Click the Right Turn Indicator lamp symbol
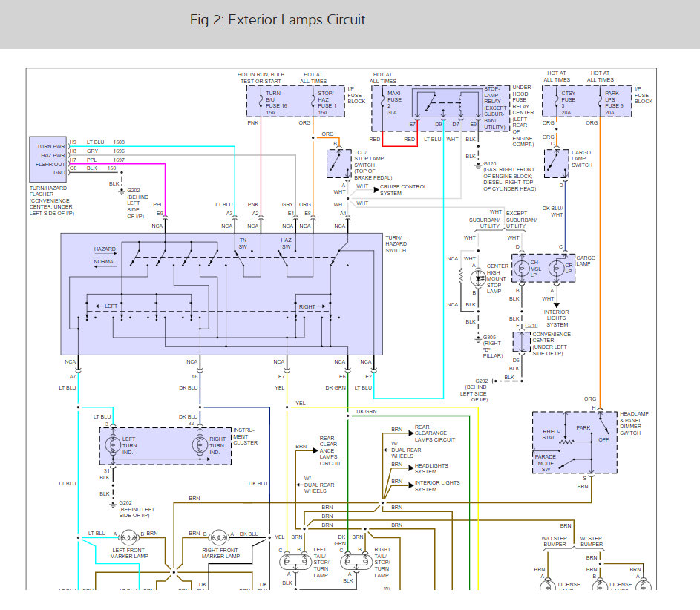This screenshot has height=610, width=700. (200, 445)
